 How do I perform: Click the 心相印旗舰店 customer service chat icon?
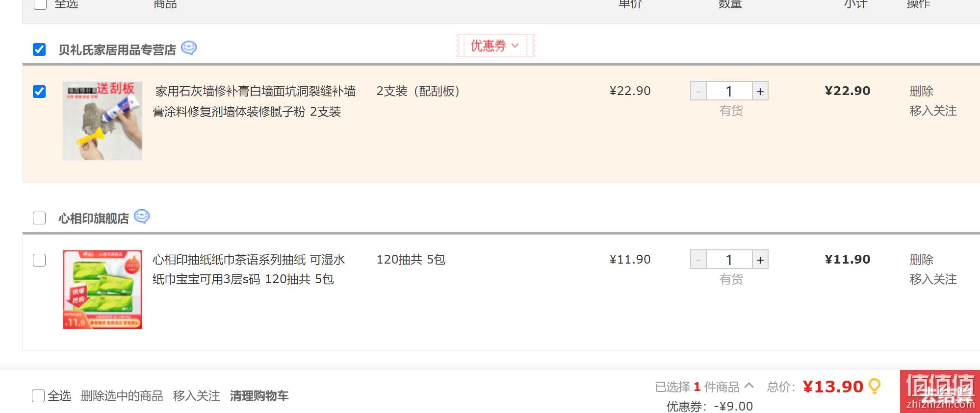142,217
